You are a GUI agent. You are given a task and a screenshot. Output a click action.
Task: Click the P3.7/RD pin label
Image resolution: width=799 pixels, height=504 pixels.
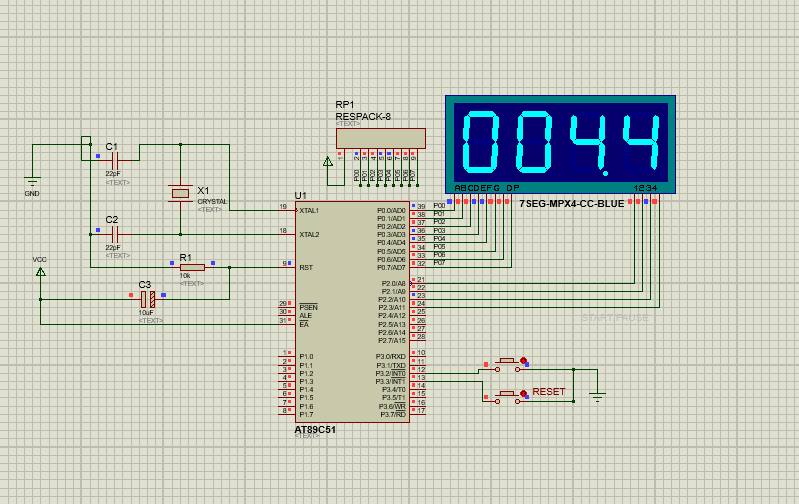pyautogui.click(x=393, y=414)
